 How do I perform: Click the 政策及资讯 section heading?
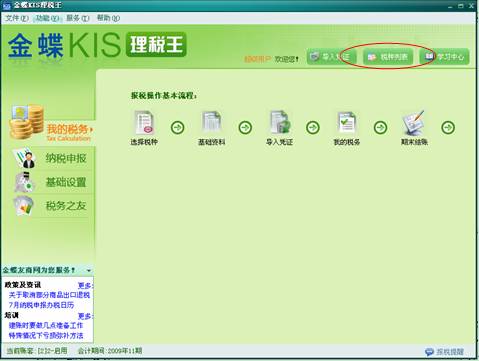(23, 285)
